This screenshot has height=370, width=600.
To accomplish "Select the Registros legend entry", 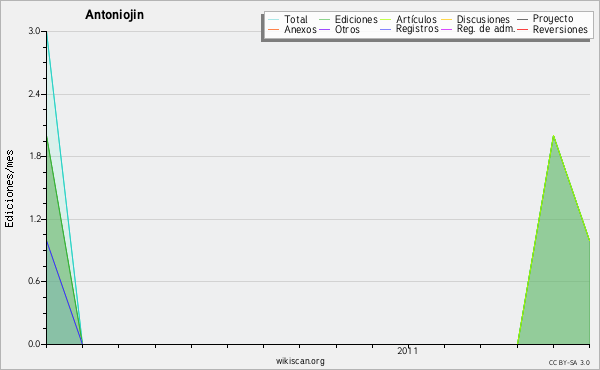I will click(417, 29).
